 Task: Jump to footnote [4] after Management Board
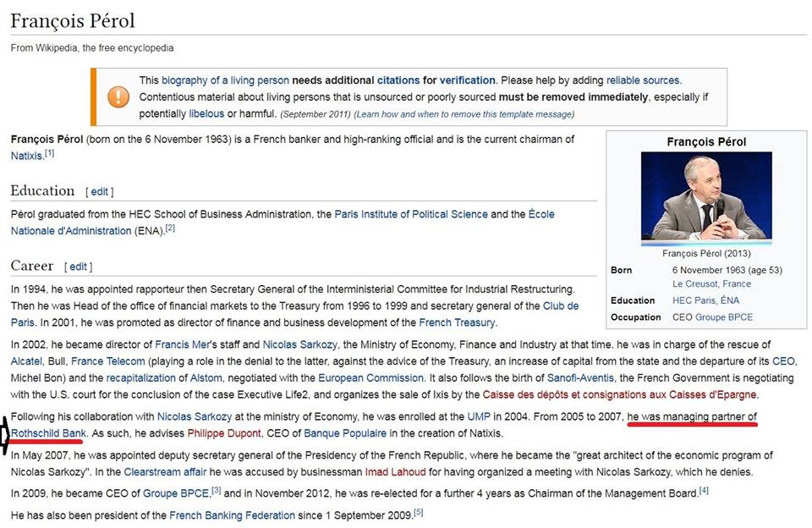(x=704, y=490)
